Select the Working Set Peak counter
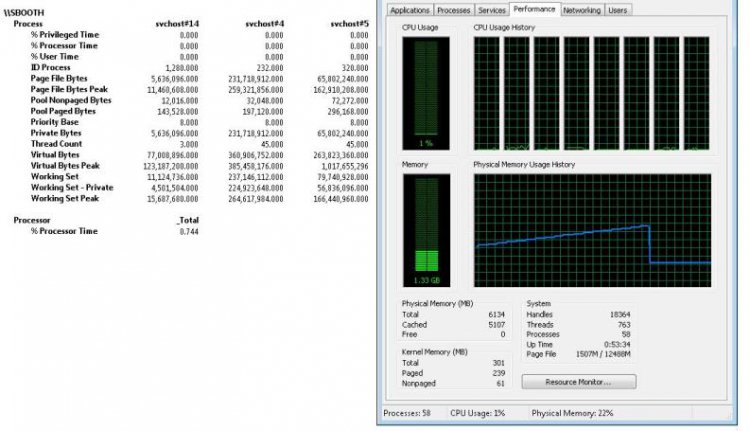750x431 pixels. (65, 198)
